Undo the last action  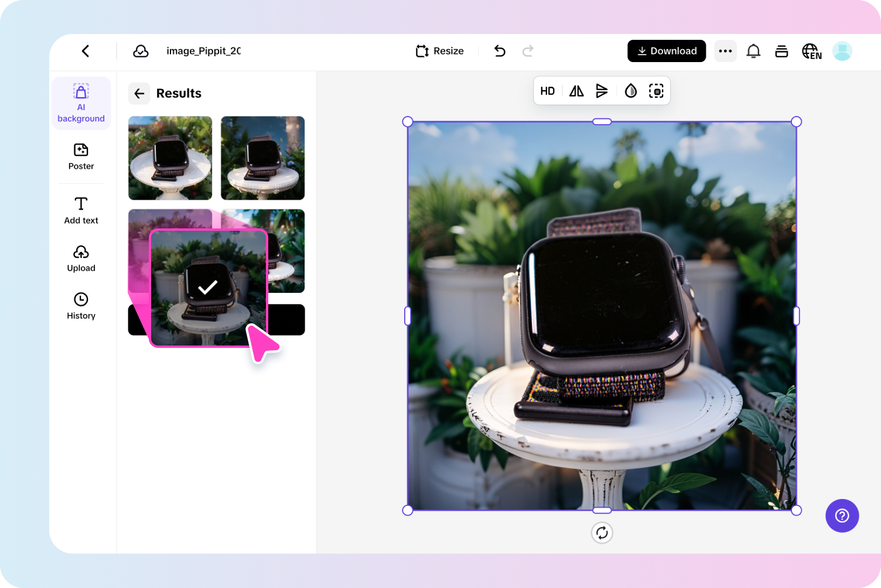pyautogui.click(x=500, y=51)
